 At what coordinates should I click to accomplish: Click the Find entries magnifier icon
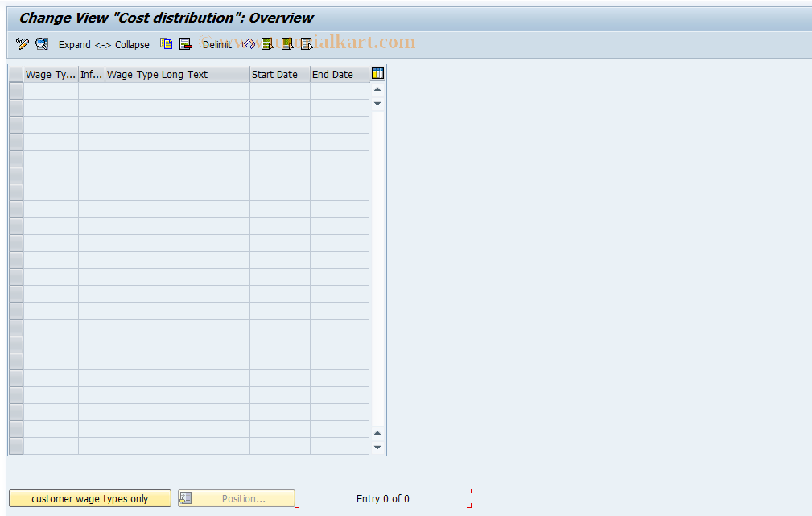(41, 44)
